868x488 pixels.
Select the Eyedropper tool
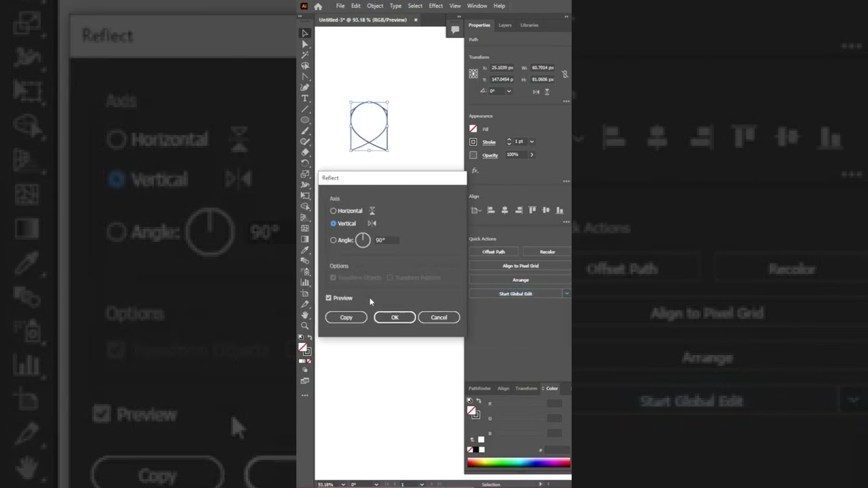click(305, 250)
